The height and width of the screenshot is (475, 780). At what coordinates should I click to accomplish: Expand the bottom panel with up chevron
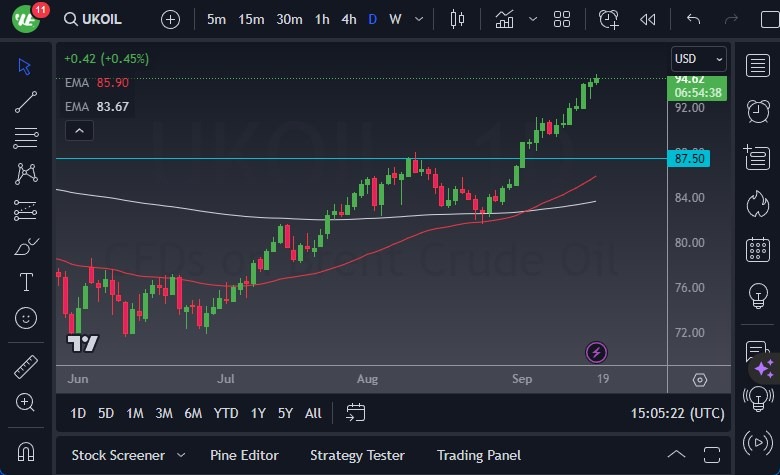tap(676, 455)
